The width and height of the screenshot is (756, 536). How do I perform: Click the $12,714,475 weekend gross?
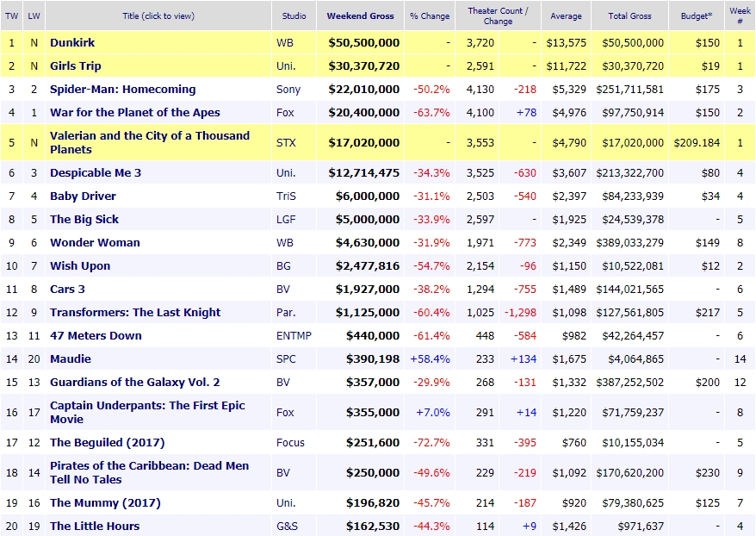[364, 172]
